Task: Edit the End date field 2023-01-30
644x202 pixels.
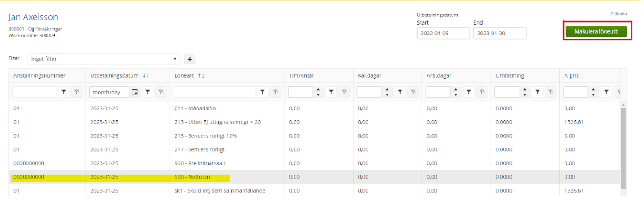Action: pyautogui.click(x=500, y=33)
